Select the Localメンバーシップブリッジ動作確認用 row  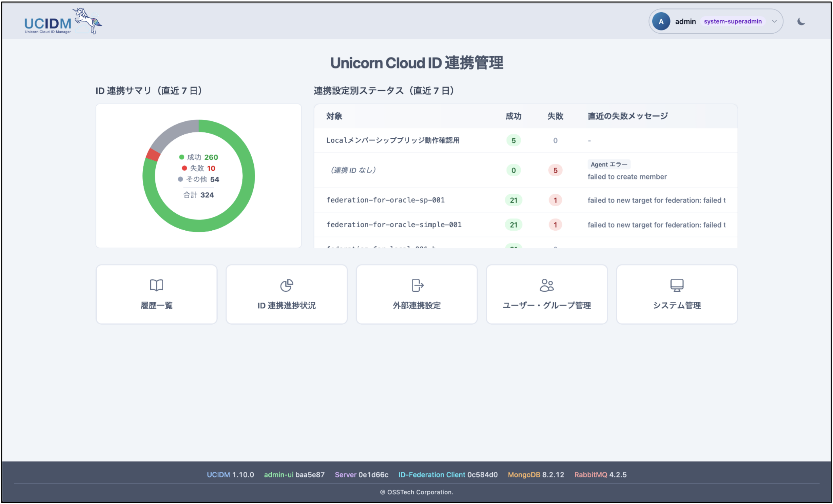click(x=525, y=140)
